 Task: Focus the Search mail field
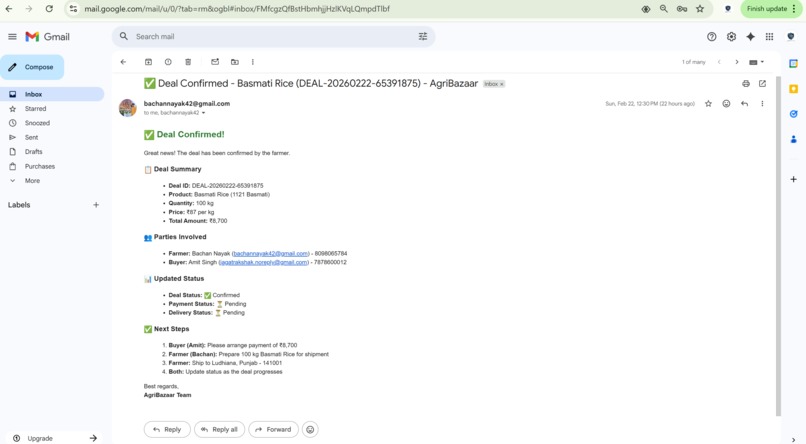pyautogui.click(x=273, y=36)
